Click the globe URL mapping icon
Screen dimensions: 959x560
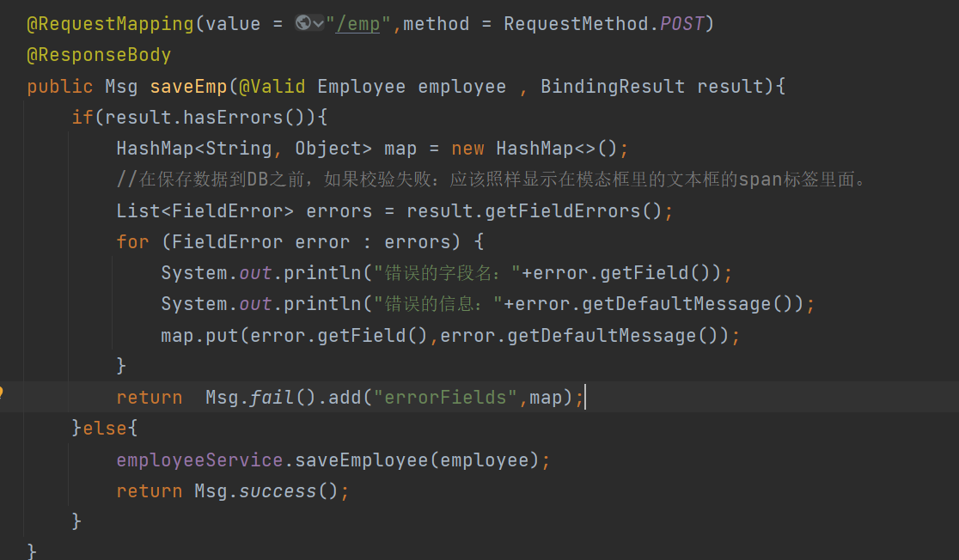pyautogui.click(x=302, y=23)
